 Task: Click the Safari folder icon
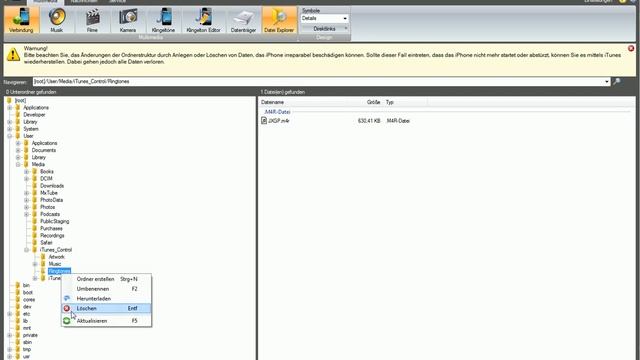35,242
